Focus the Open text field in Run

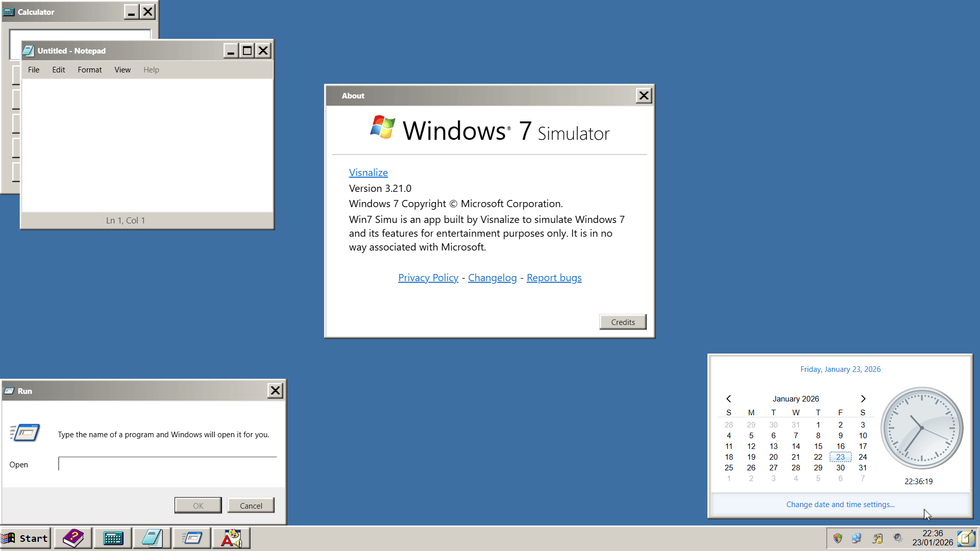click(167, 464)
